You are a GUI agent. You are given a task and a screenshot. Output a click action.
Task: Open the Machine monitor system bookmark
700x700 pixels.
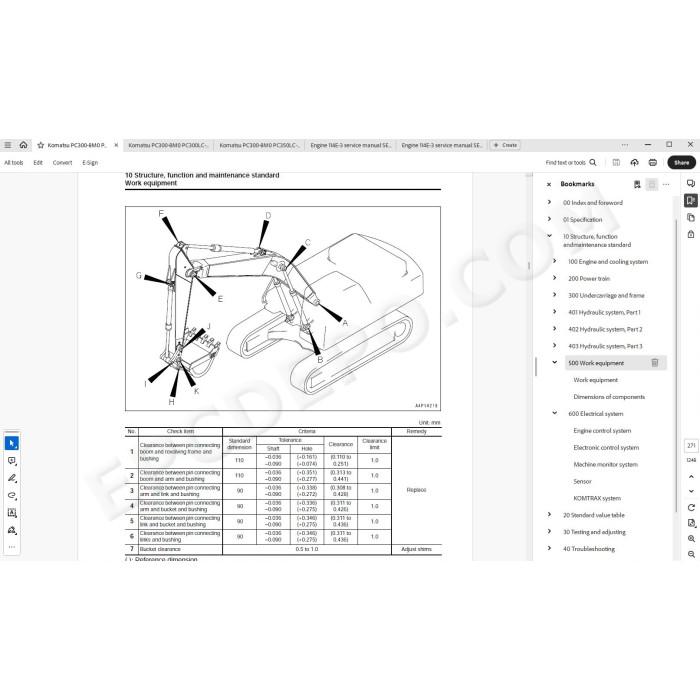click(605, 464)
